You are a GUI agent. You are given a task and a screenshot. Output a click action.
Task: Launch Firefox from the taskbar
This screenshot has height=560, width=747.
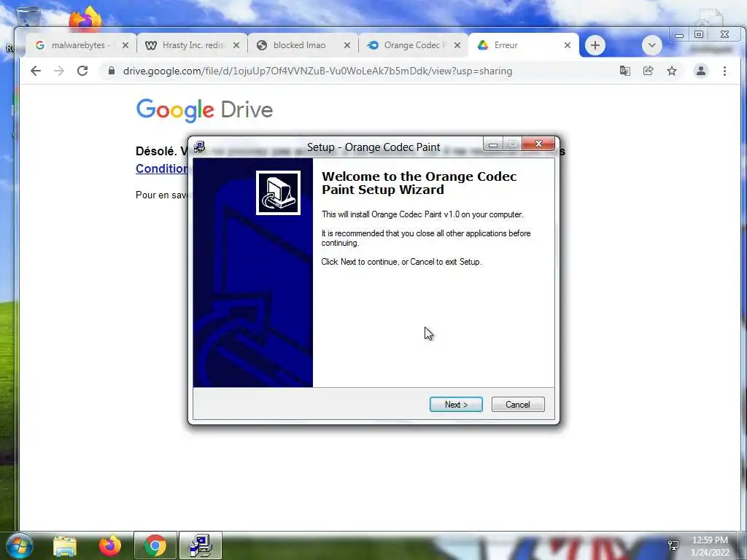pyautogui.click(x=110, y=545)
